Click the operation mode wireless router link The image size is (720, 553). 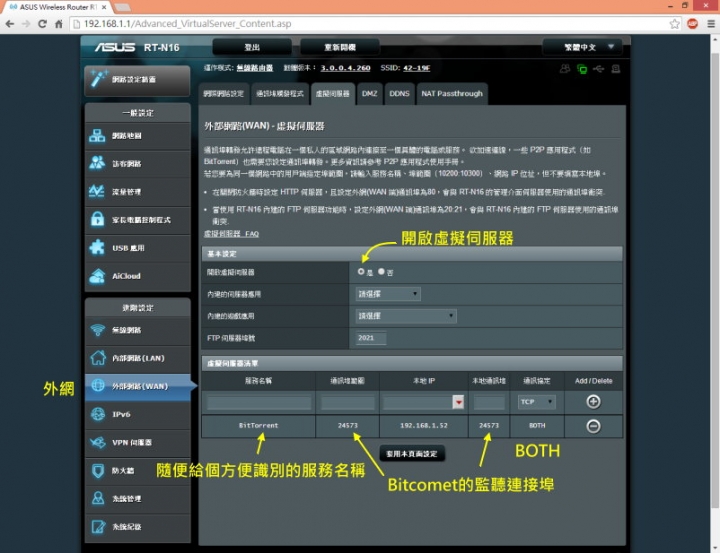(255, 68)
